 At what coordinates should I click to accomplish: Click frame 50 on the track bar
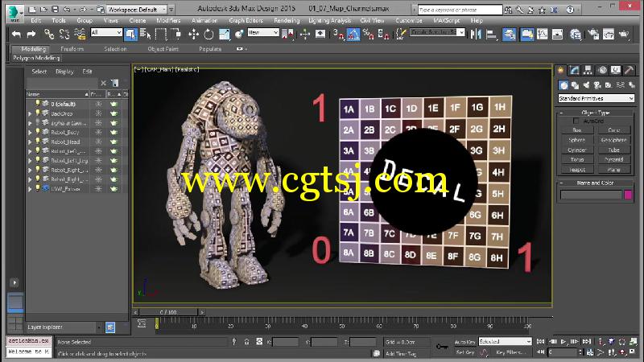coord(341,324)
